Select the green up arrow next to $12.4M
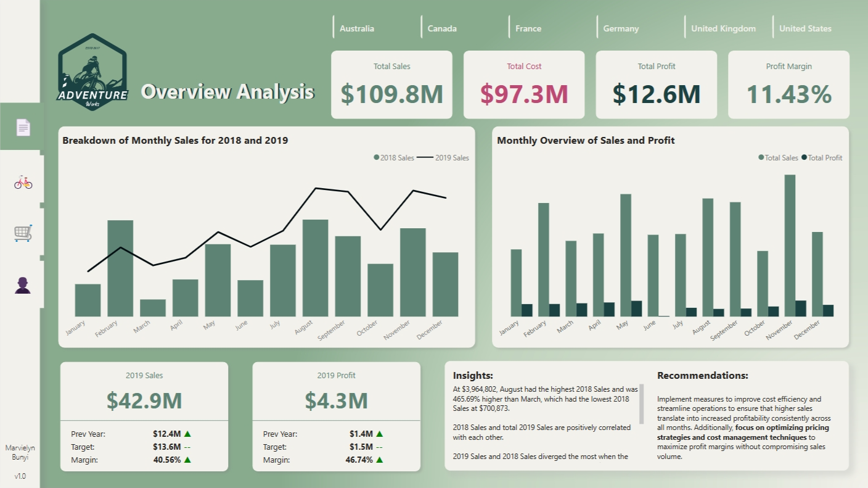This screenshot has width=868, height=488. pos(187,434)
